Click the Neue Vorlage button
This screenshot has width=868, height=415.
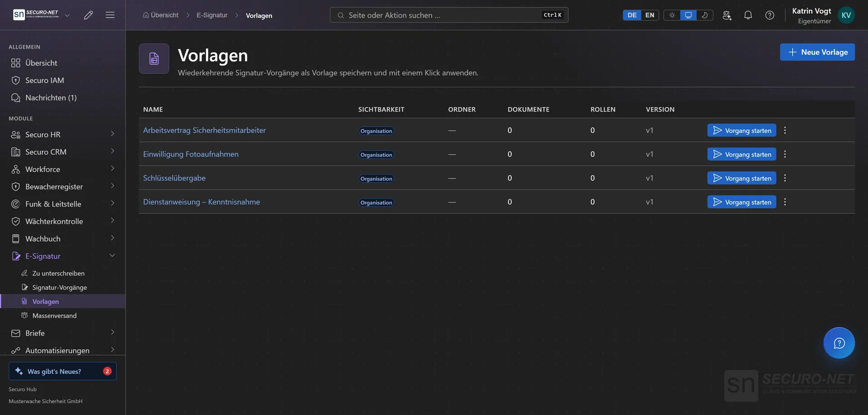point(817,52)
